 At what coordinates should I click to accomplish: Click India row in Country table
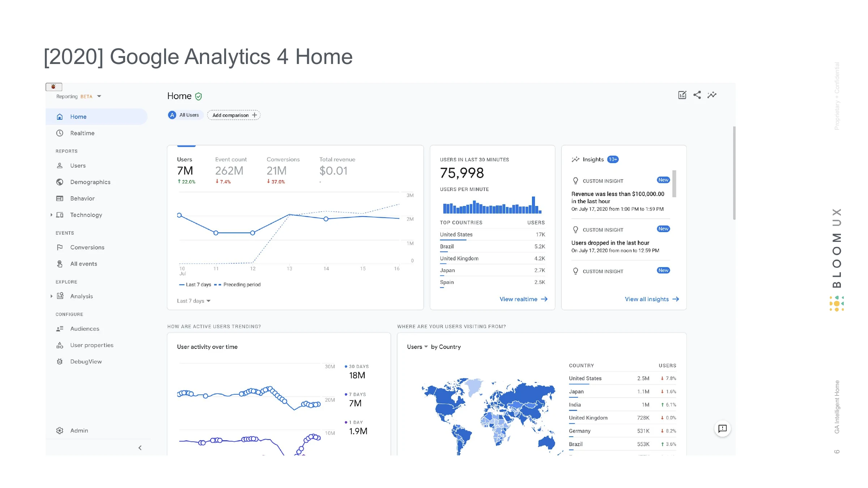622,405
